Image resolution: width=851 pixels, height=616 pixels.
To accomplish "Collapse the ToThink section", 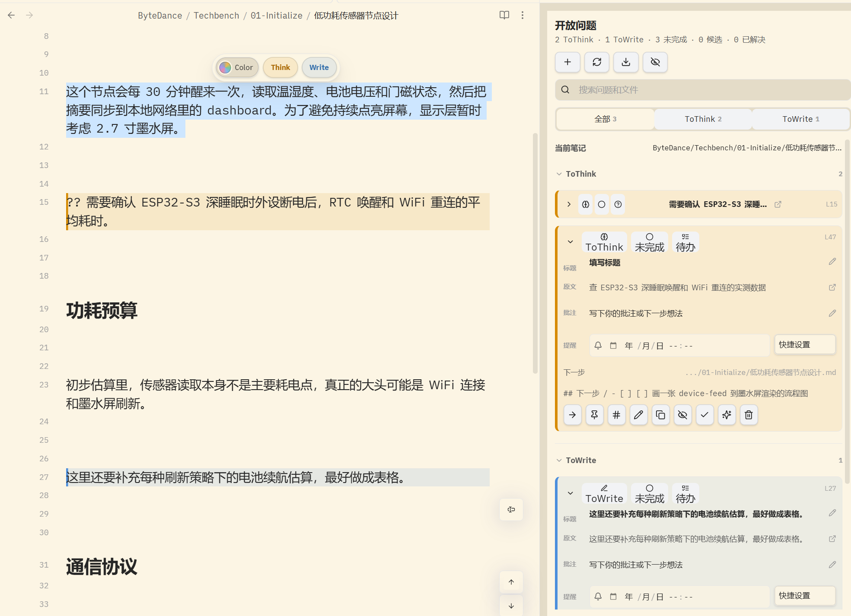I will (559, 174).
